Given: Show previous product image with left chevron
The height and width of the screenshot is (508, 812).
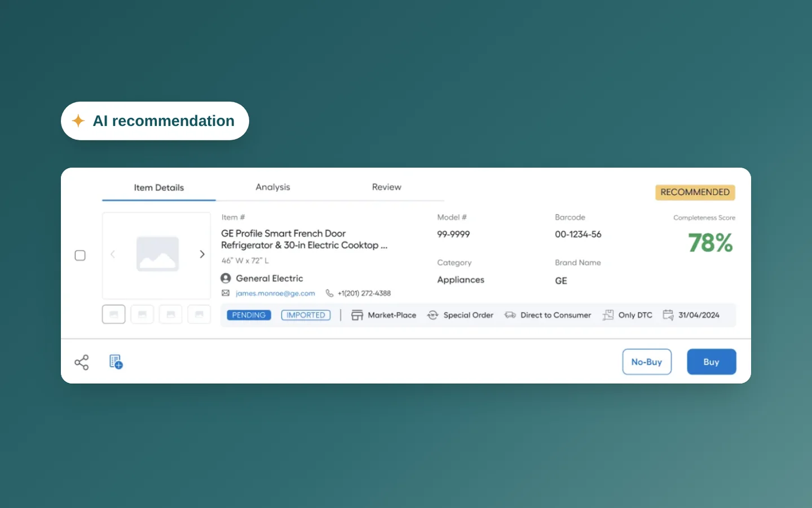Looking at the screenshot, I should coord(113,255).
